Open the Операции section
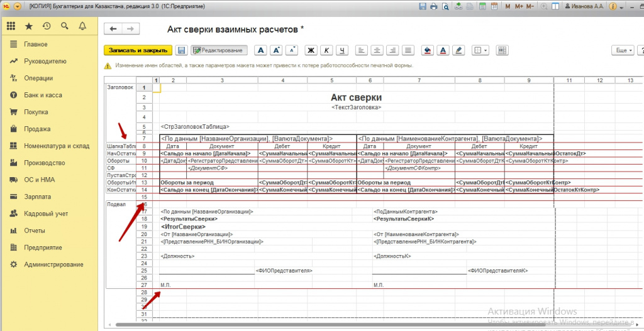 coord(38,78)
